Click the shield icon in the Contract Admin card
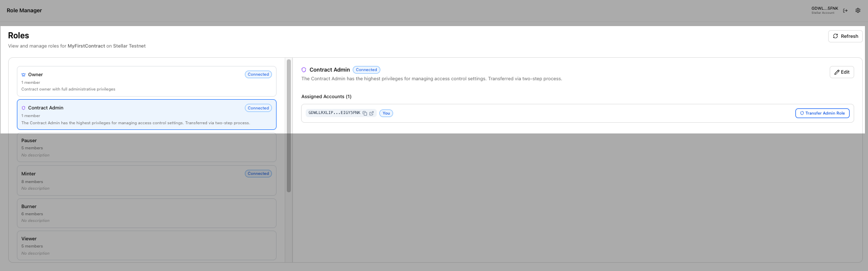 tap(24, 108)
